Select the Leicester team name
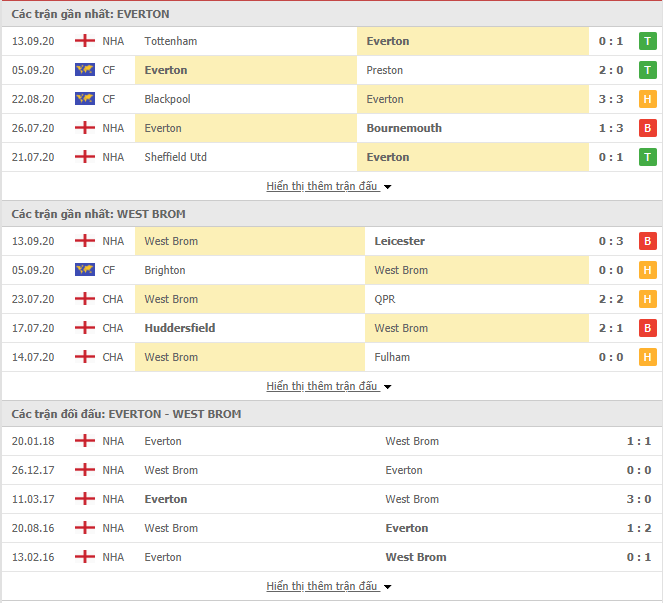663x603 pixels. [400, 241]
